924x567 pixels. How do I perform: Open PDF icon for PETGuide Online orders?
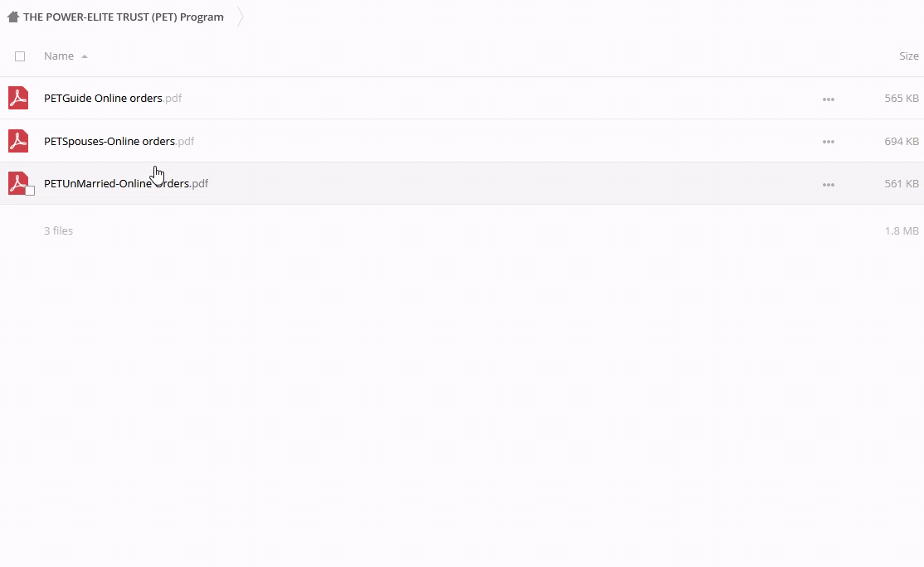pos(18,98)
